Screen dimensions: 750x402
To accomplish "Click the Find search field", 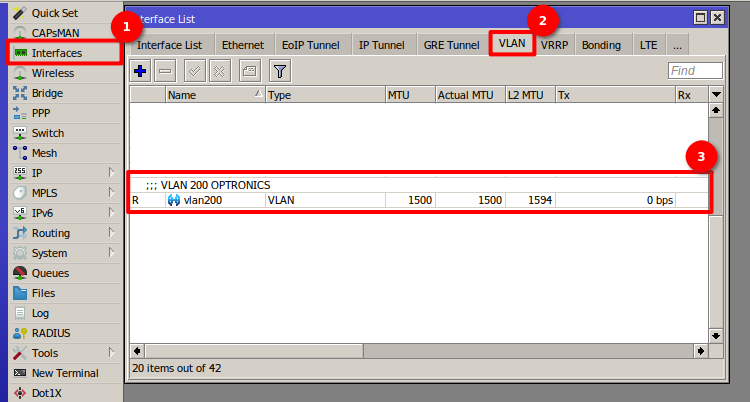I will [695, 71].
